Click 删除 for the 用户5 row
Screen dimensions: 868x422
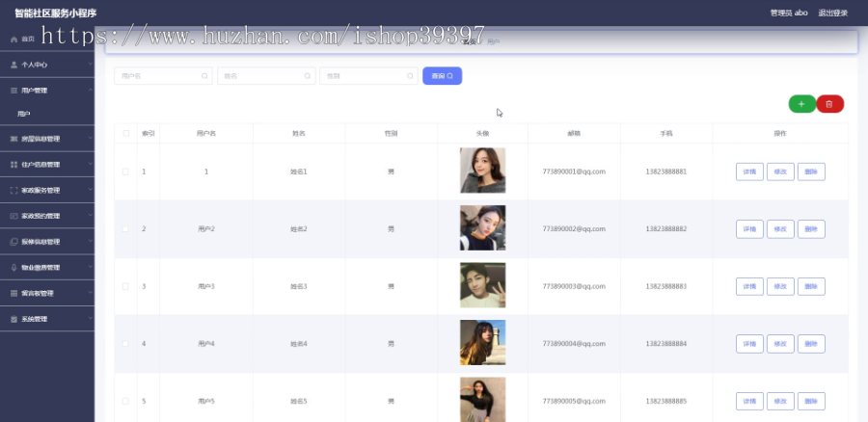811,401
